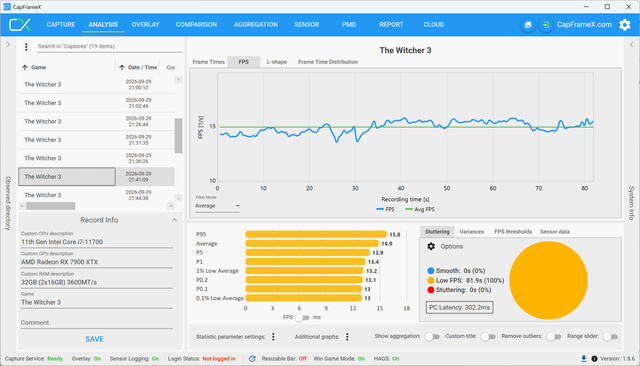
Task: Open the CLOUD tab
Action: (x=433, y=24)
